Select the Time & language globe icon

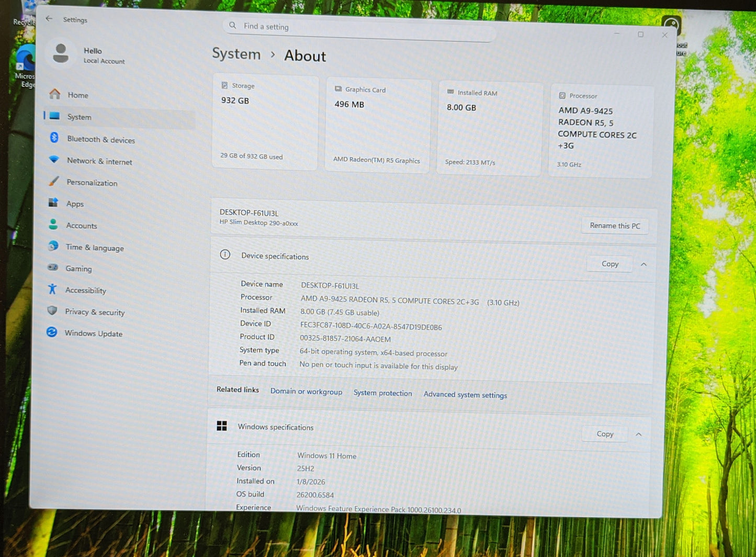point(53,246)
